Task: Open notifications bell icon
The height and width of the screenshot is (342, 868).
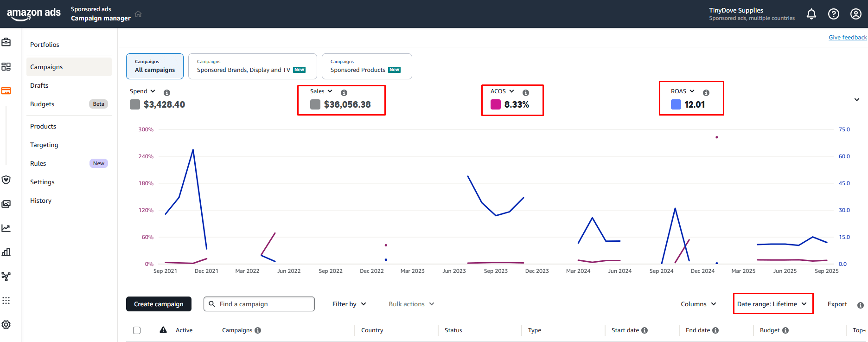Action: (811, 14)
